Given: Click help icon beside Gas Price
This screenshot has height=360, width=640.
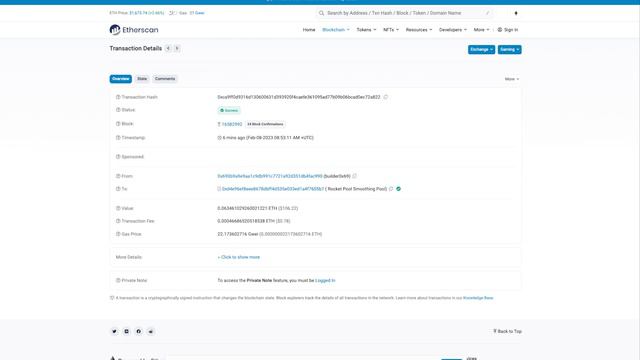Looking at the screenshot, I should point(118,234).
